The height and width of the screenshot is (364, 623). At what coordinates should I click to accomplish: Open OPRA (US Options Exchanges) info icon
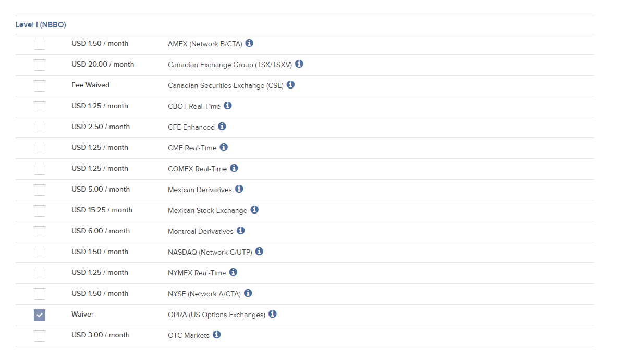click(x=273, y=314)
